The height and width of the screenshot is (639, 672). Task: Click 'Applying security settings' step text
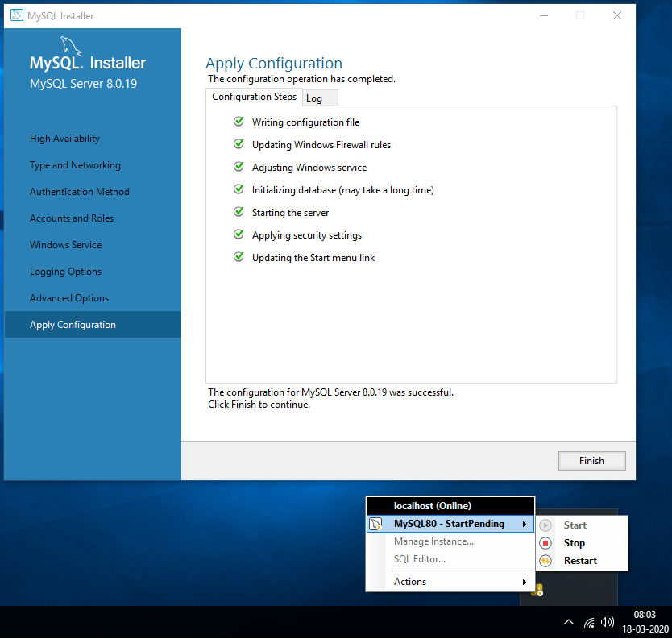[307, 235]
